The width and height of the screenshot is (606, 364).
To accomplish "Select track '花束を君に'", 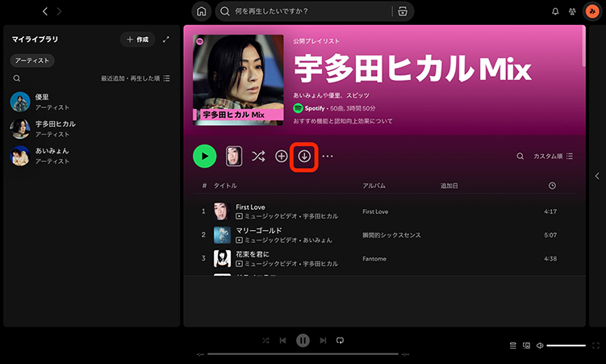I will [x=253, y=254].
